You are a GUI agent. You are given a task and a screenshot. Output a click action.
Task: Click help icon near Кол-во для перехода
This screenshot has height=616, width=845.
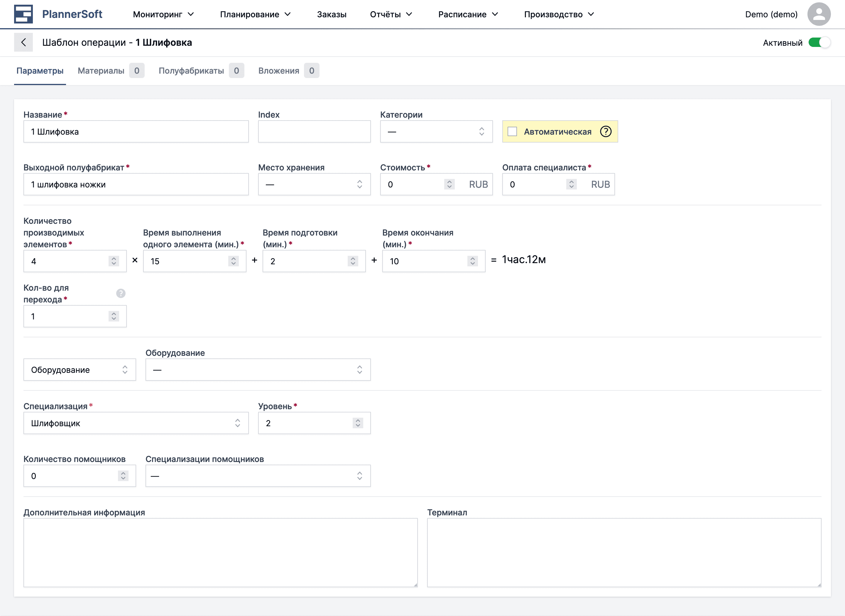(x=121, y=293)
